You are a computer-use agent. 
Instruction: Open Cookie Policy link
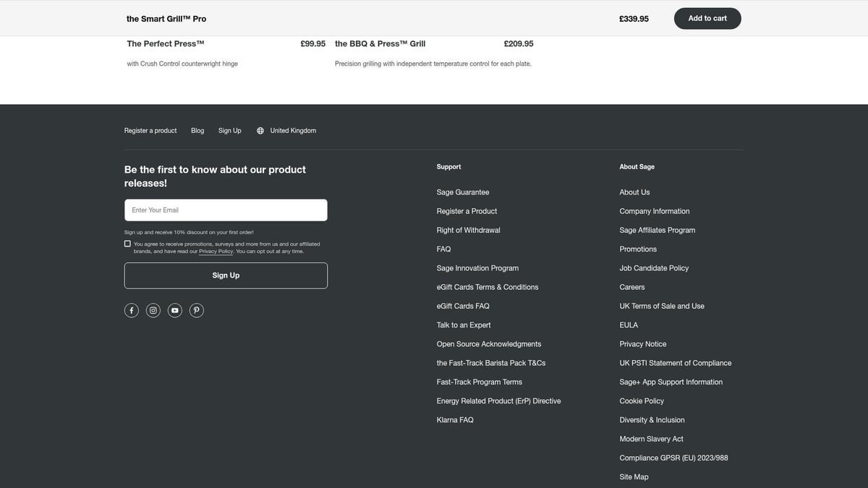[642, 401]
